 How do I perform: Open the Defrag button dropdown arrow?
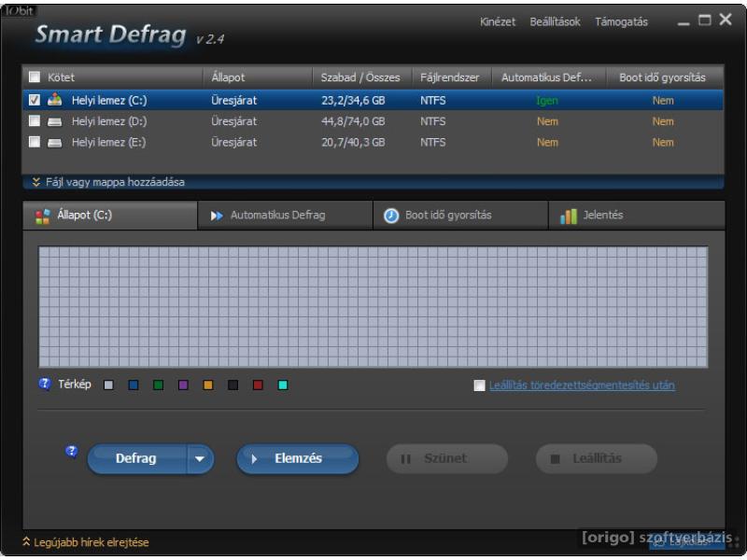point(200,459)
